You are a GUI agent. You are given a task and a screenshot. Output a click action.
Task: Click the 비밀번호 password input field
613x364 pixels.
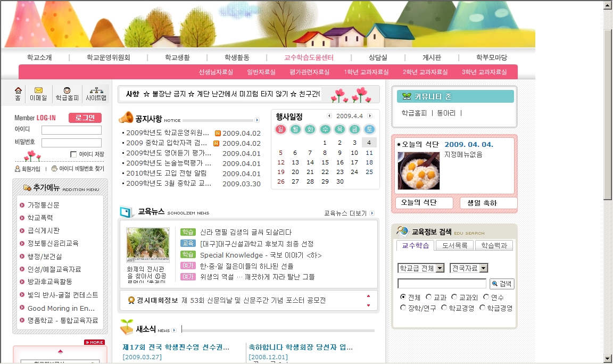pyautogui.click(x=71, y=143)
